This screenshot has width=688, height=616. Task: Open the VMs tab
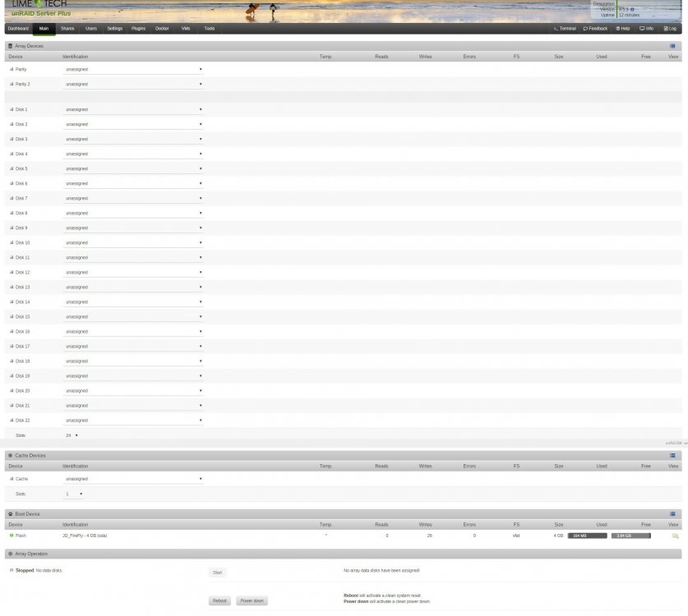pyautogui.click(x=186, y=29)
